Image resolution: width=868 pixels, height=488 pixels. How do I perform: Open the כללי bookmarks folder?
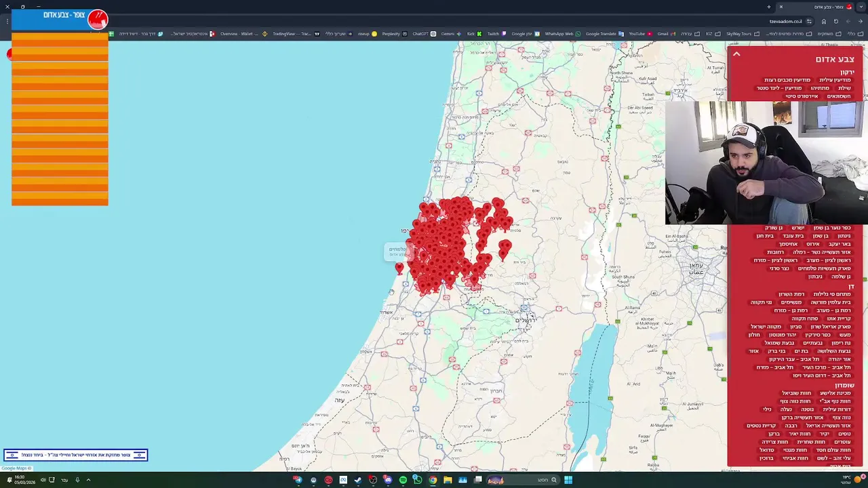(856, 34)
